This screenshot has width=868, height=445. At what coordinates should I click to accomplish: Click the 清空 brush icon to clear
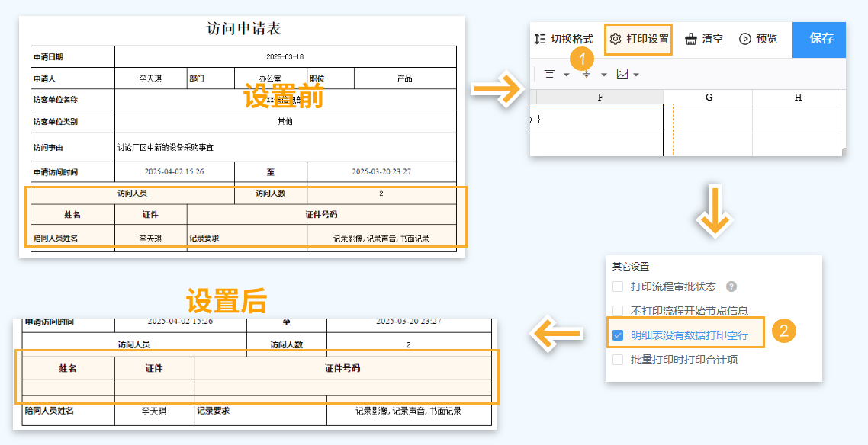[x=691, y=40]
